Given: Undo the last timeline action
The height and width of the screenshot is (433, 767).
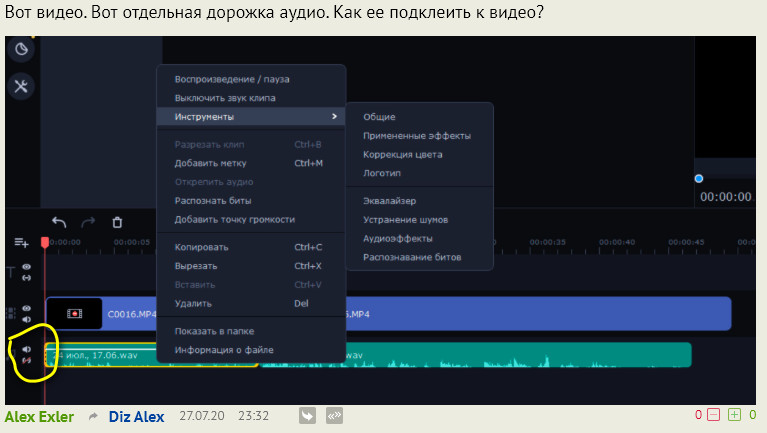Looking at the screenshot, I should coord(59,223).
